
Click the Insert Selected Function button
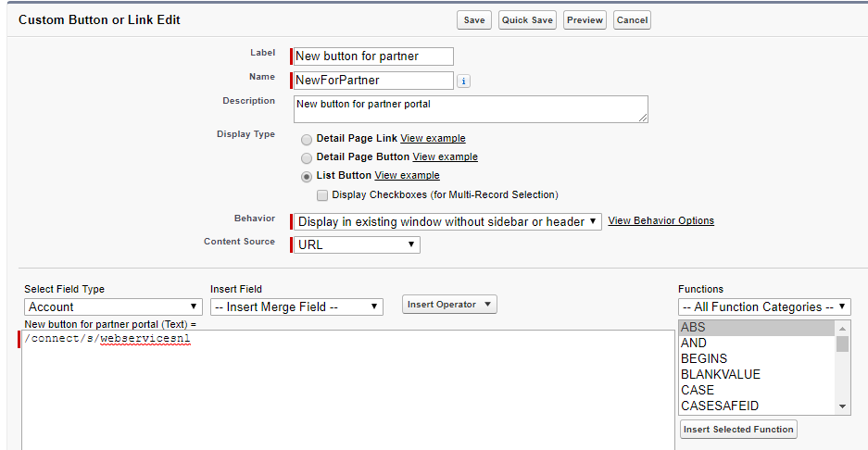737,430
